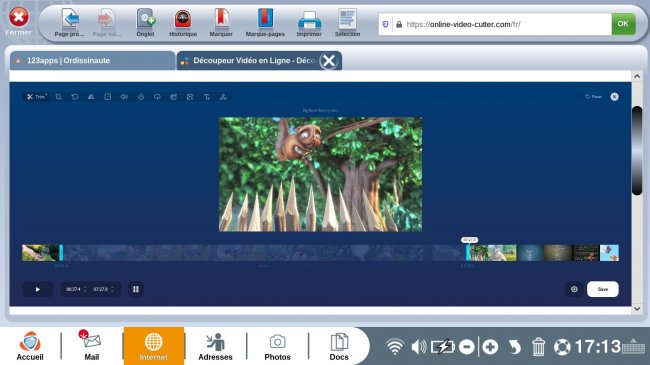Click the Save button
Image resolution: width=650 pixels, height=365 pixels.
point(603,289)
